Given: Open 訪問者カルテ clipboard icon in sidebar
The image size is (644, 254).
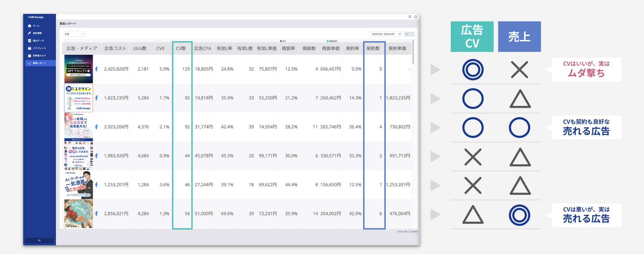Looking at the screenshot, I should 29,55.
